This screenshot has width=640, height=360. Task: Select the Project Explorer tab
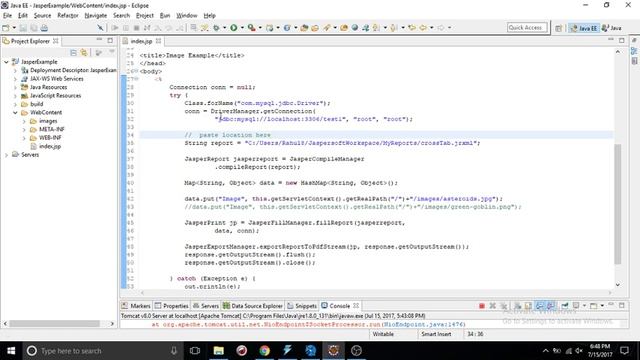click(x=30, y=41)
